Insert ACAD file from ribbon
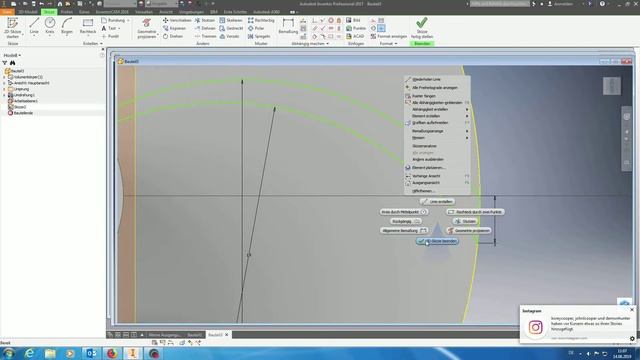This screenshot has height=360, width=640. 355,36
